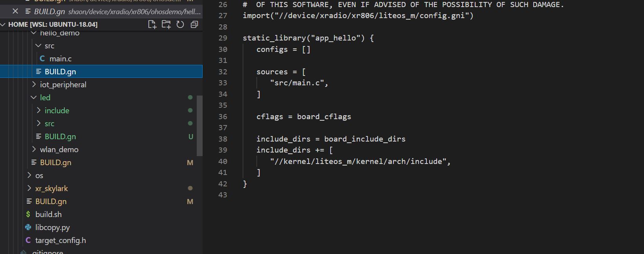
Task: Click the license comment on line 26
Action: (x=403, y=5)
